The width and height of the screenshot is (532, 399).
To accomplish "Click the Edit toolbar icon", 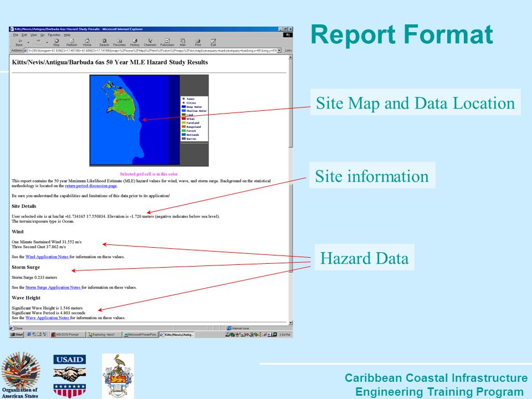I will 213,43.
